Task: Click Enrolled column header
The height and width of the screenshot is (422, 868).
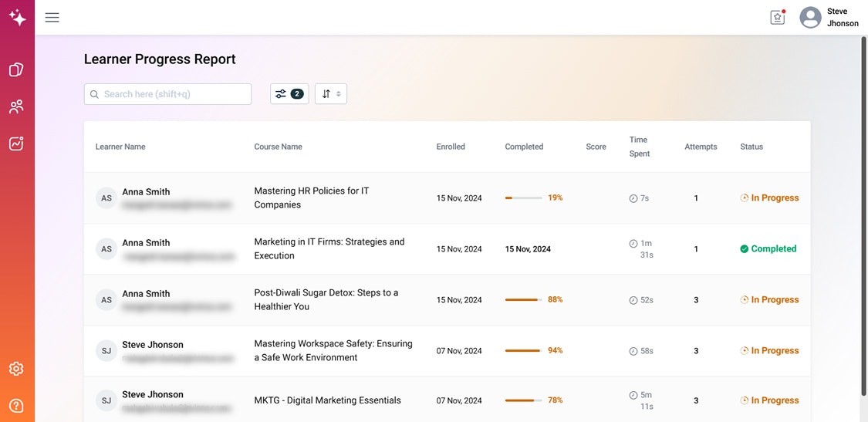Action: [x=451, y=147]
